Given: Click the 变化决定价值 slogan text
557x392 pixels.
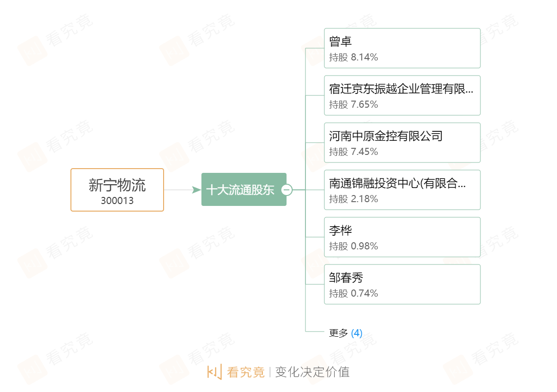Looking at the screenshot, I should [x=313, y=372].
